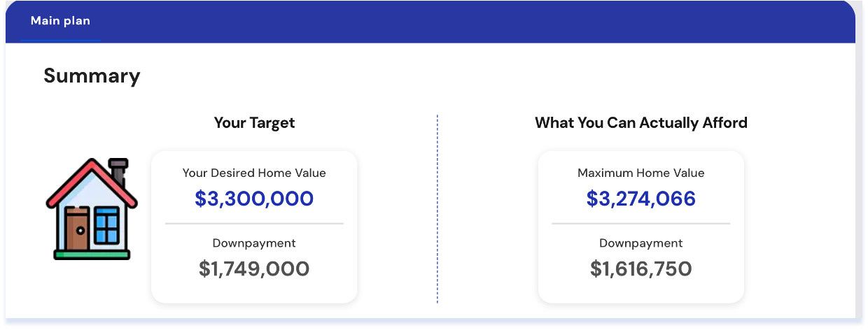This screenshot has height=330, width=868.
Task: Click Downpayment label in Your Target card
Action: [254, 243]
